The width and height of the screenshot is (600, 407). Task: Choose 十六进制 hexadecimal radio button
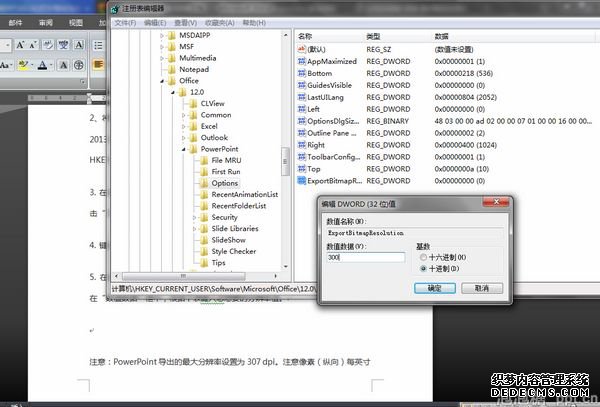click(423, 257)
